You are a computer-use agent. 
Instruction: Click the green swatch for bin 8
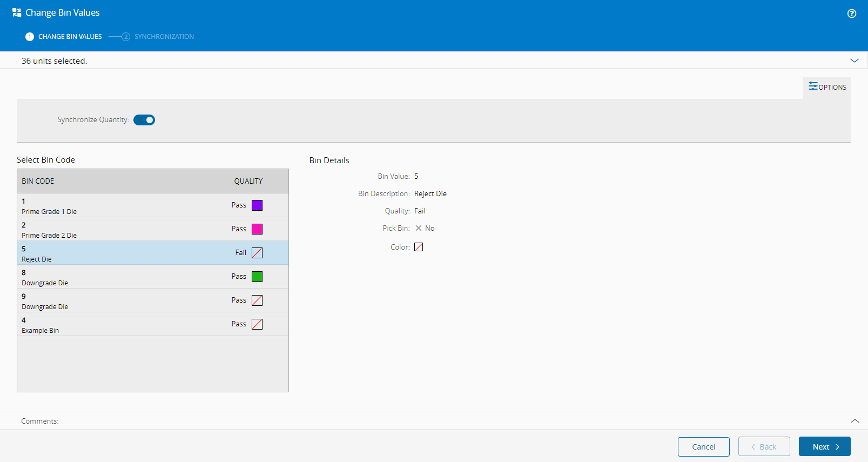coord(257,277)
